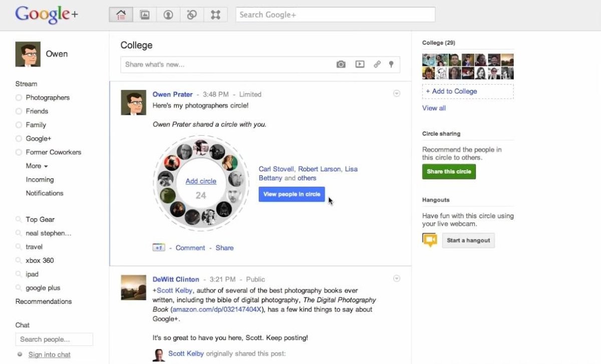Open Notifications in left sidebar
Viewport: 601px width, 364px height.
click(45, 193)
